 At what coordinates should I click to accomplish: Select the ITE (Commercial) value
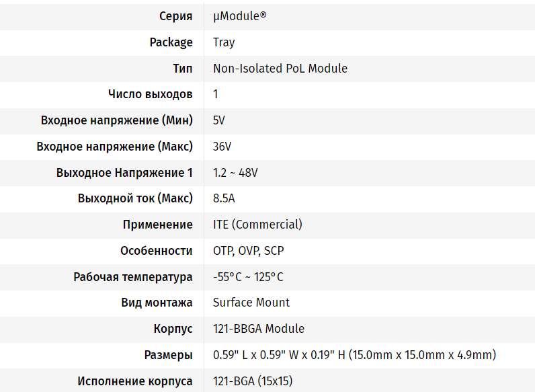pos(257,225)
